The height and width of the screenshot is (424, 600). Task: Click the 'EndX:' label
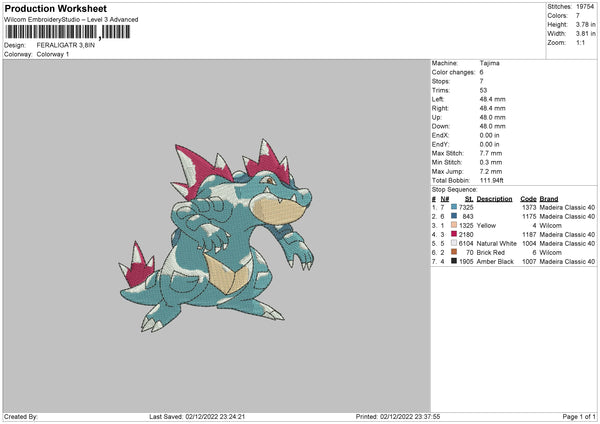pyautogui.click(x=440, y=135)
